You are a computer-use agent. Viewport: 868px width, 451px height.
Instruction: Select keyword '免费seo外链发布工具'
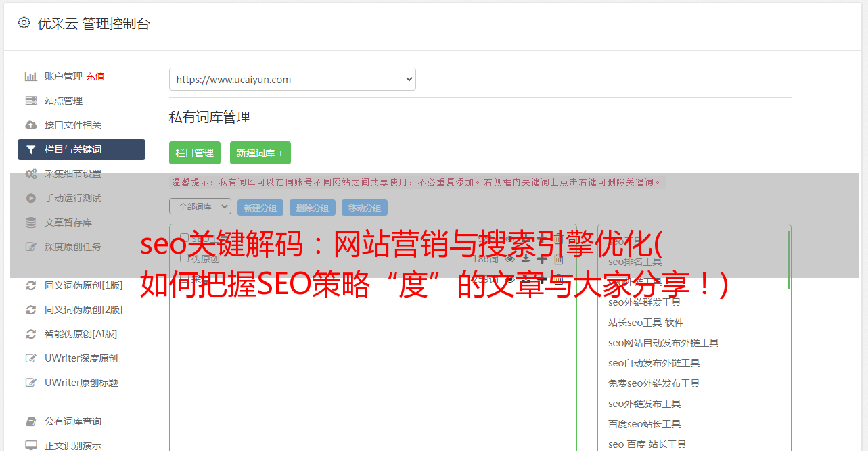click(654, 383)
